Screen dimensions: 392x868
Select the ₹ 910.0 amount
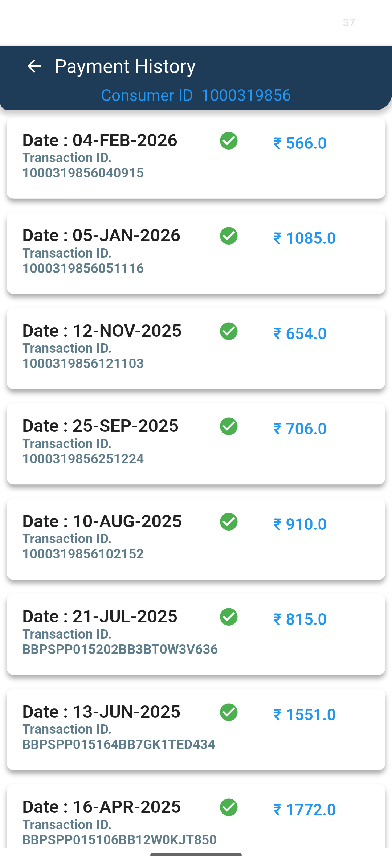pos(300,524)
